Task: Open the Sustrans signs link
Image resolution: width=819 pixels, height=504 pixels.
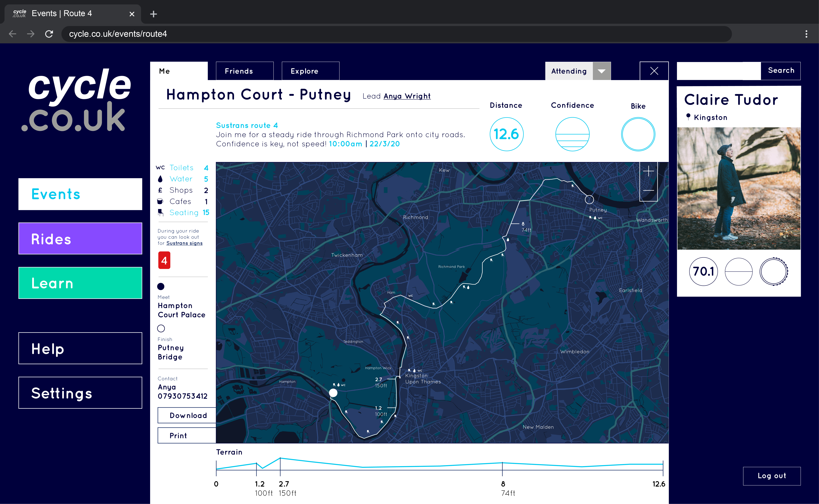Action: click(x=184, y=243)
